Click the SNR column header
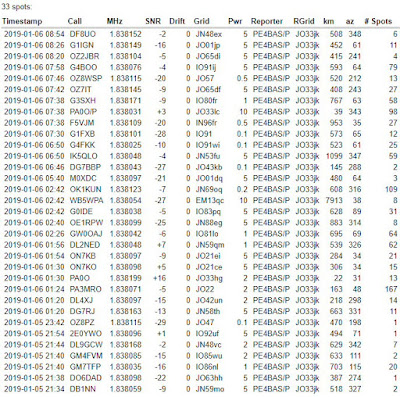Image resolution: width=400 pixels, height=397 pixels. (153, 21)
